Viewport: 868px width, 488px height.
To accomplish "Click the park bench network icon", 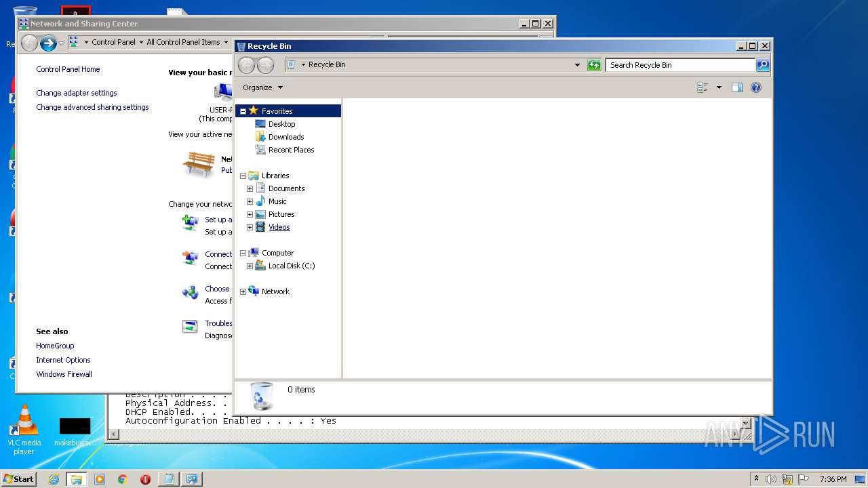I will click(199, 165).
